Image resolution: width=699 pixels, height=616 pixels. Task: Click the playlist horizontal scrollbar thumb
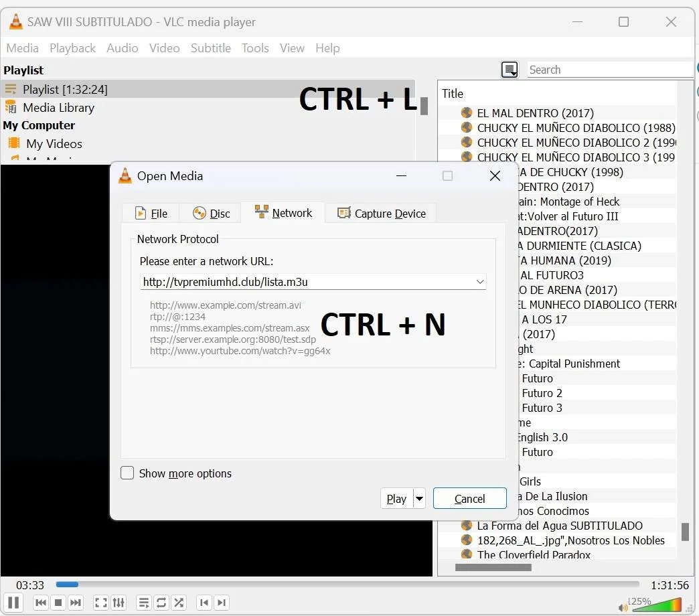point(493,567)
